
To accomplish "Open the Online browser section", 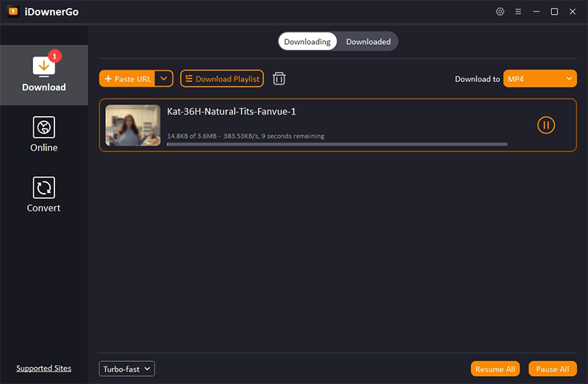I will (44, 134).
